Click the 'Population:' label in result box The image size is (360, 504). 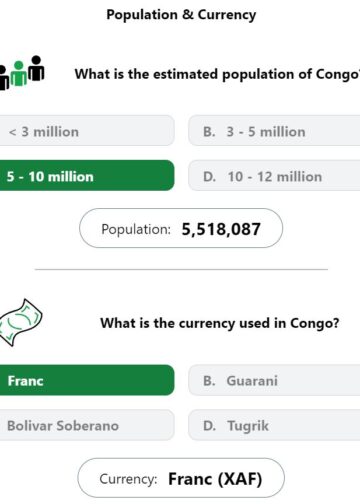point(136,229)
